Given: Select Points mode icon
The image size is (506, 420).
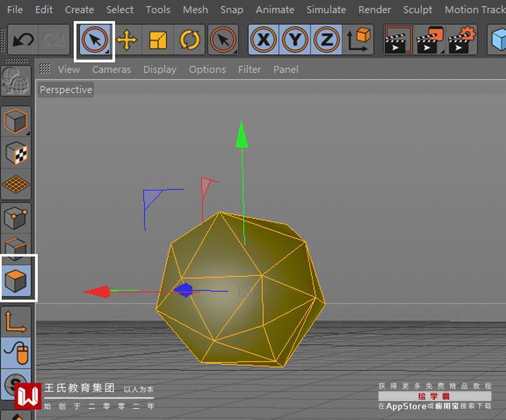Looking at the screenshot, I should pyautogui.click(x=15, y=218).
